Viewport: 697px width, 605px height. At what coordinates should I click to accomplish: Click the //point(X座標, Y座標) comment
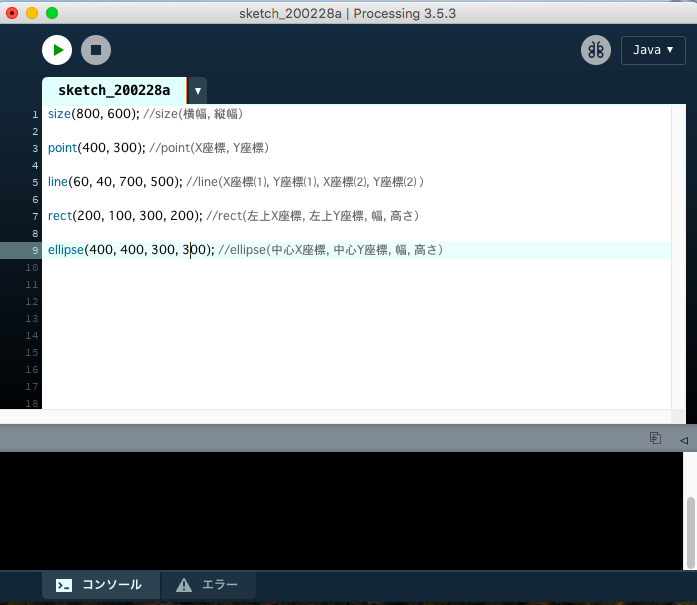209,148
